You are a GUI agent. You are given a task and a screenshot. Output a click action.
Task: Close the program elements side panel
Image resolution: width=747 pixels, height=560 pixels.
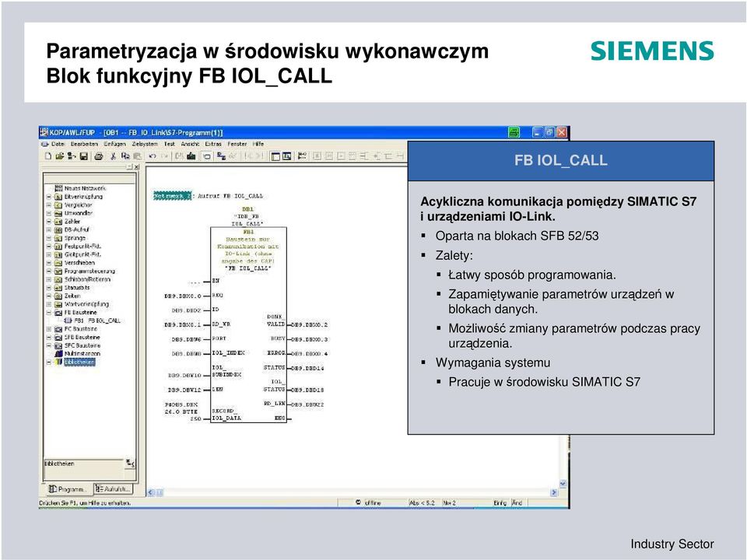pyautogui.click(x=137, y=167)
